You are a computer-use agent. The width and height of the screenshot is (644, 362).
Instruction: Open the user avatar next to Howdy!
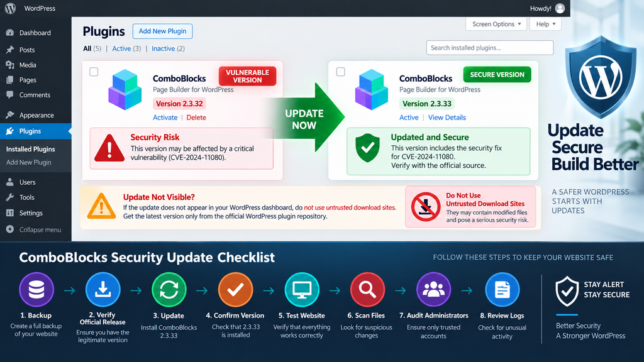[x=560, y=8]
